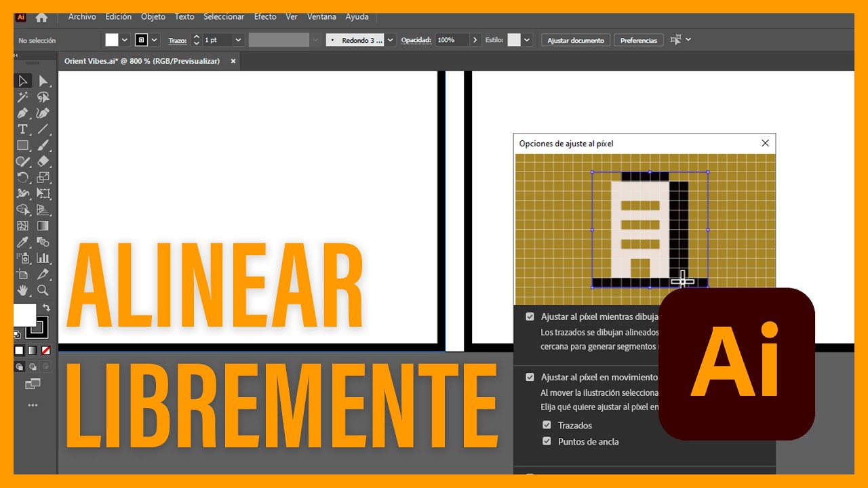
Task: Select the Magic Wand tool
Action: tap(23, 97)
